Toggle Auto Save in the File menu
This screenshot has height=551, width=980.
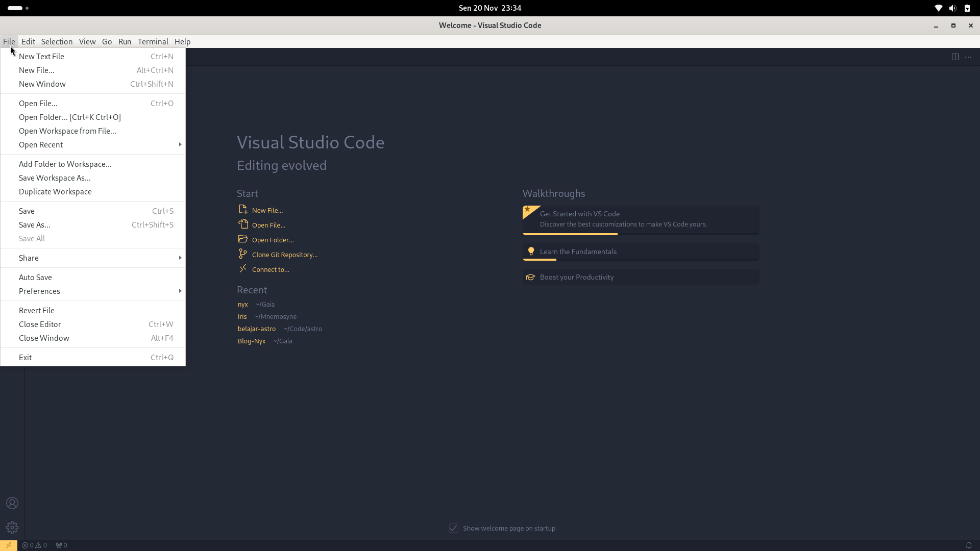pos(93,277)
